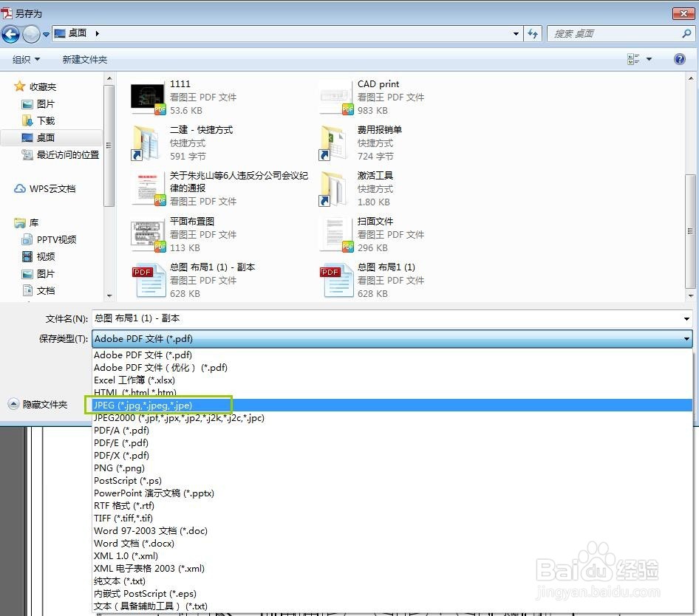Click the change view icon
699x616 pixels.
[633, 59]
